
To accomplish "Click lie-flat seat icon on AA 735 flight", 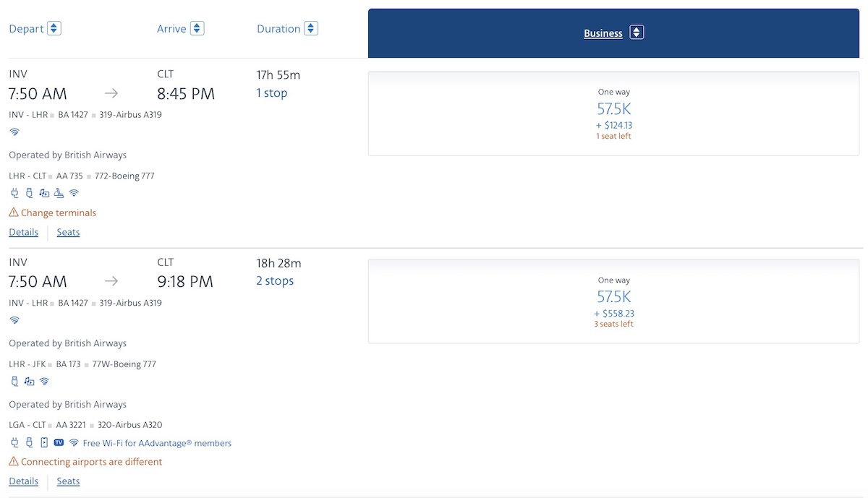I will pos(59,193).
